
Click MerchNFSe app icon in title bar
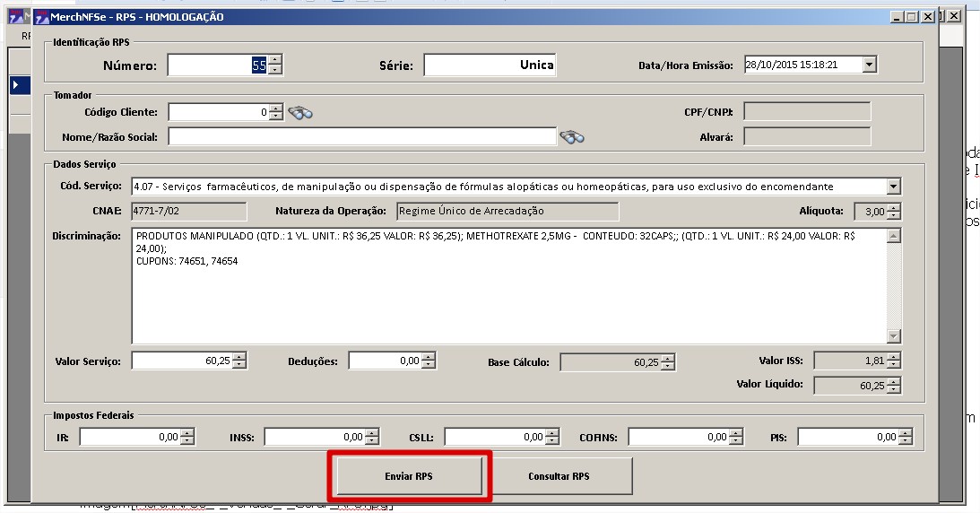(x=42, y=17)
